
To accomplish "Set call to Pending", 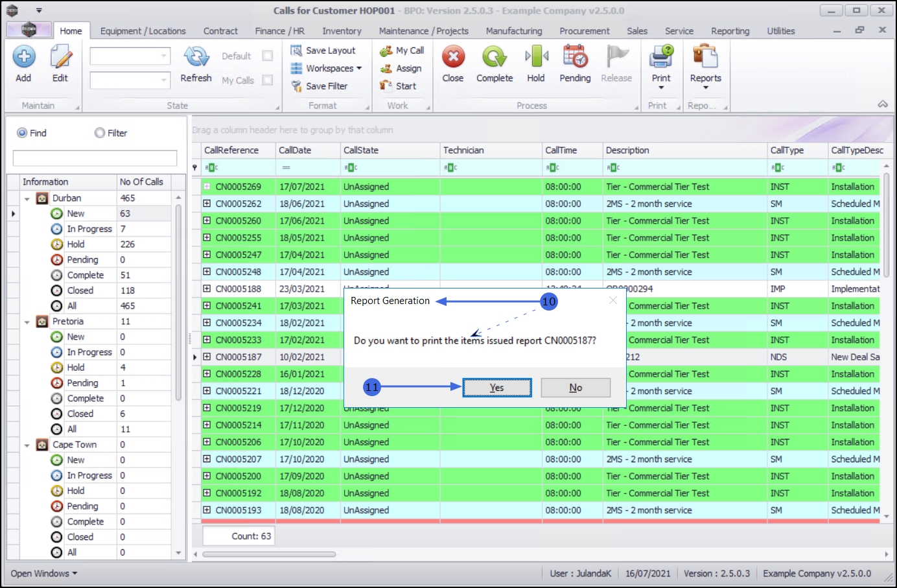I will coord(575,64).
